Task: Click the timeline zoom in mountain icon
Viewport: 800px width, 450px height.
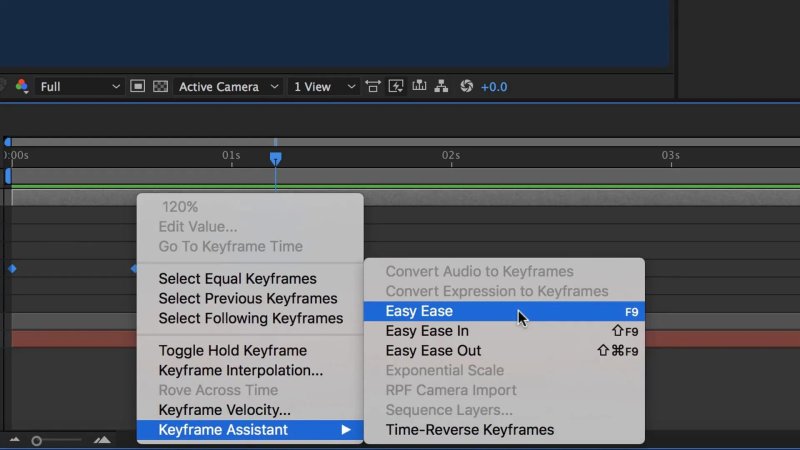Action: (x=102, y=440)
